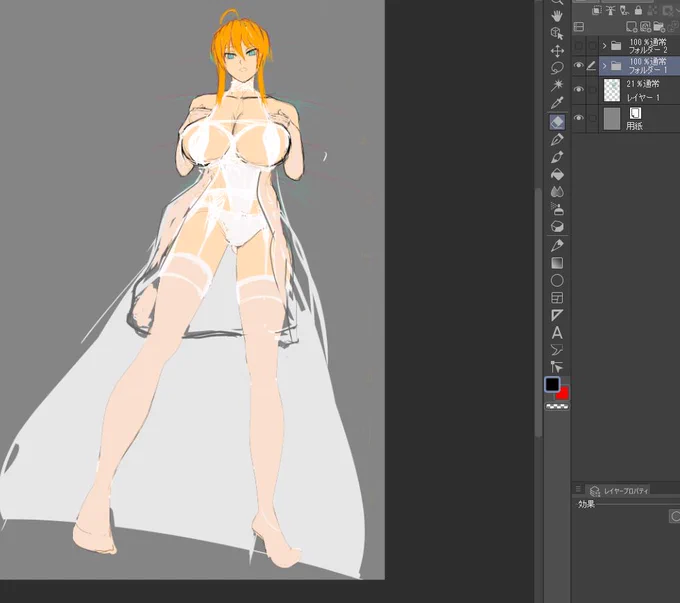Expand the フォルダー 1 folder
Viewport: 680px width, 603px height.
point(605,66)
